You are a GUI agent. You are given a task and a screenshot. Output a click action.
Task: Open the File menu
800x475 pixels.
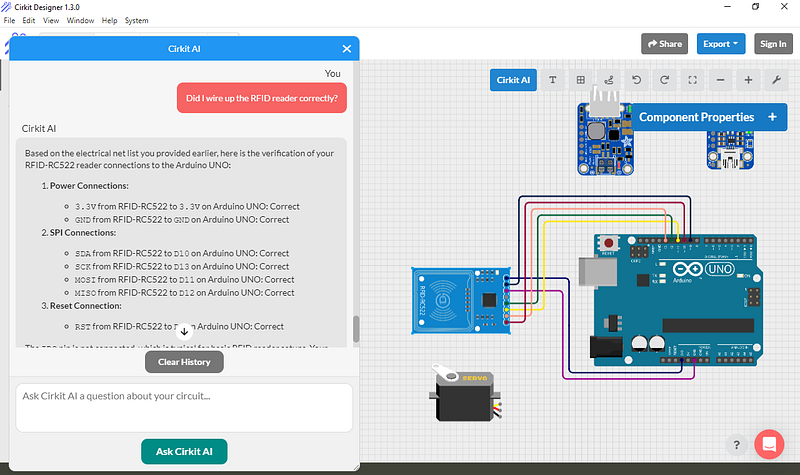pyautogui.click(x=9, y=20)
